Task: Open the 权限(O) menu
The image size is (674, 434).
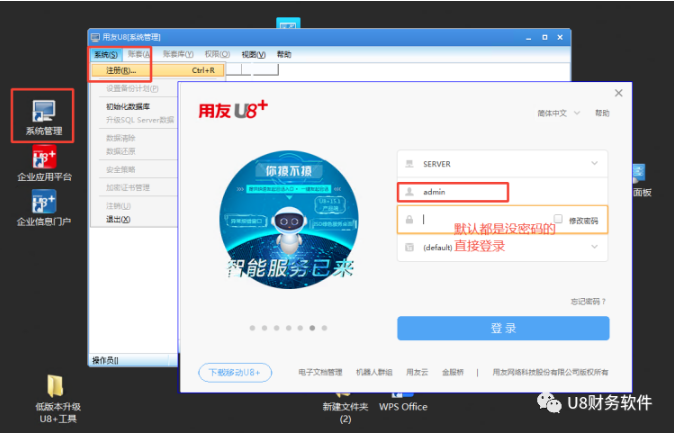Action: [217, 54]
